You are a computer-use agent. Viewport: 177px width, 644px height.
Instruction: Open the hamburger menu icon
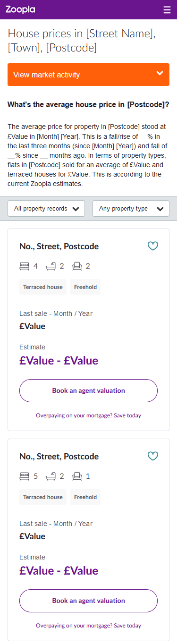[x=167, y=9]
